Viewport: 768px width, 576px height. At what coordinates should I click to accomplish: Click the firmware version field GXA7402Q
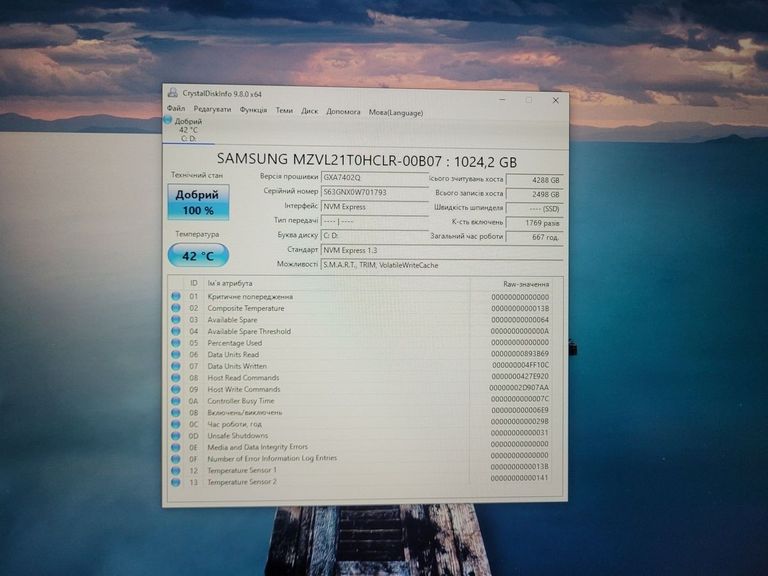point(374,177)
